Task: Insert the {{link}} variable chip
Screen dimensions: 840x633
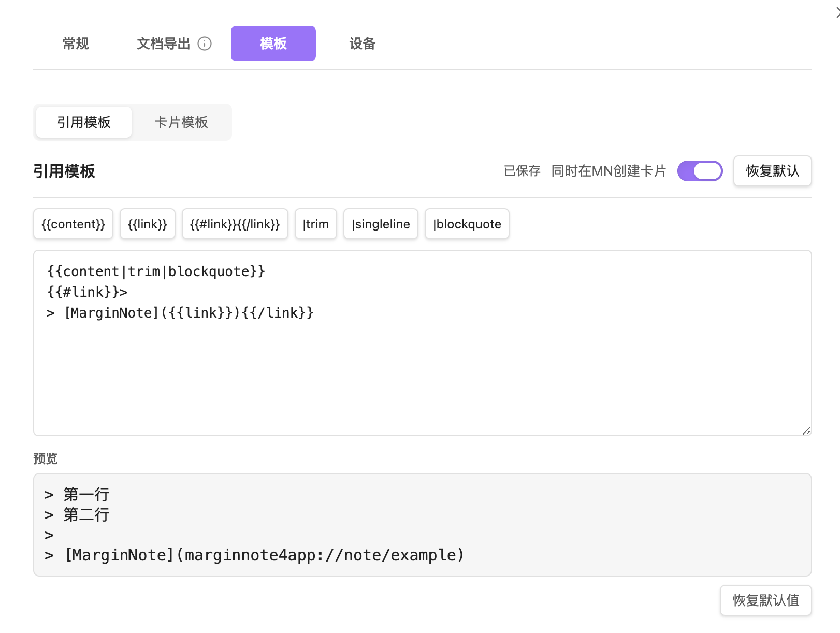Action: 148,224
